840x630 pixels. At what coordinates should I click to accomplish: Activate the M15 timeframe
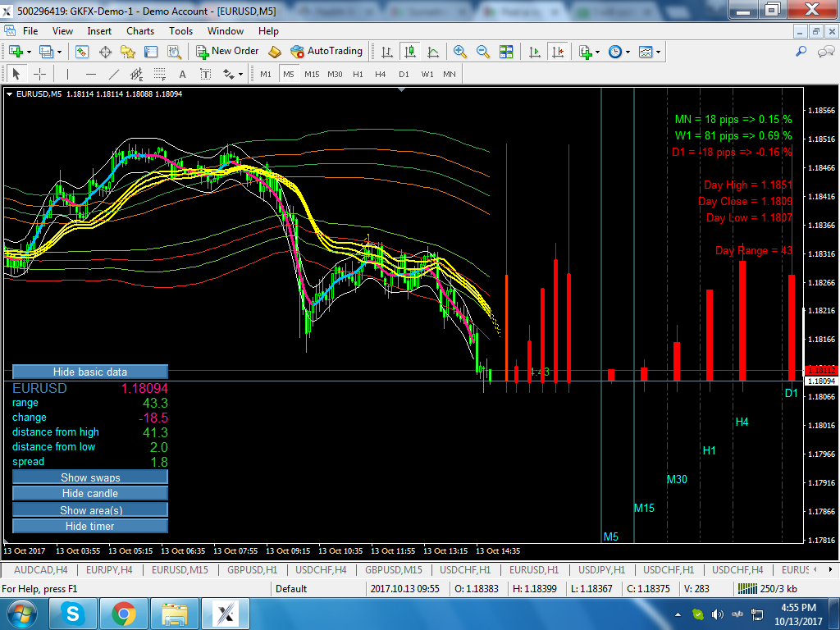[312, 74]
